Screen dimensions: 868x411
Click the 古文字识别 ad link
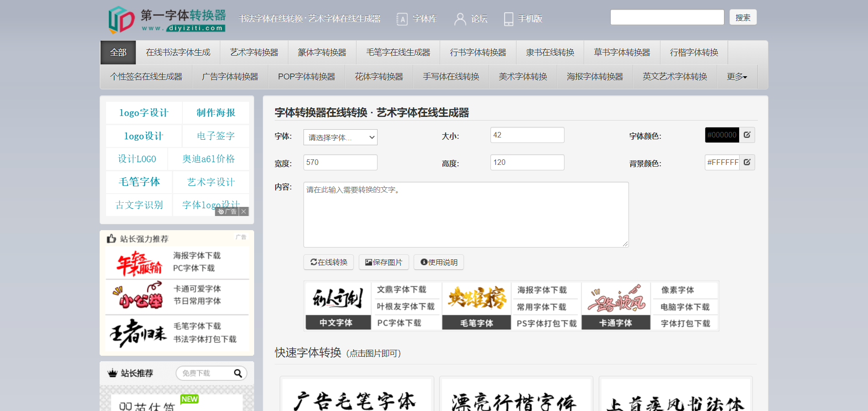click(139, 205)
